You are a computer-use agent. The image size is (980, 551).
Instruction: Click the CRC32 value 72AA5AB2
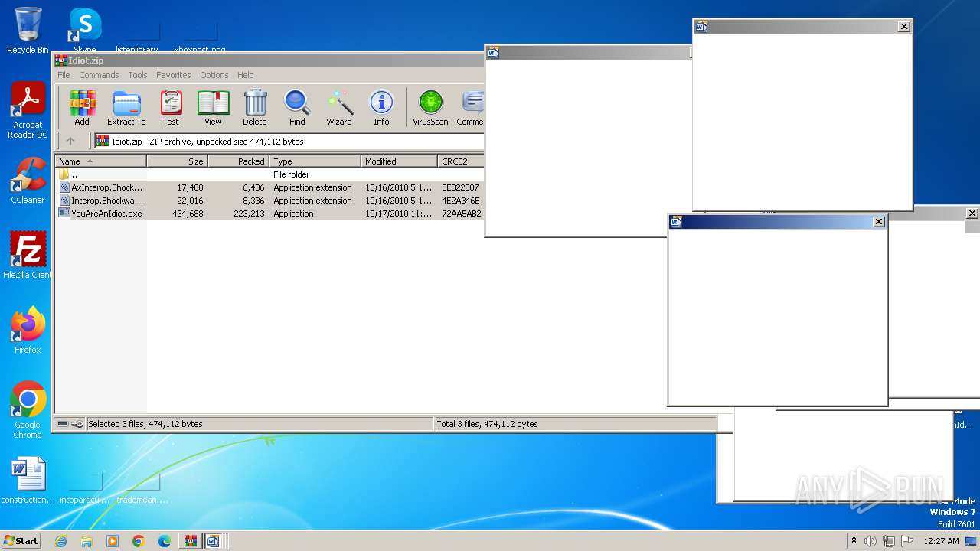click(461, 214)
